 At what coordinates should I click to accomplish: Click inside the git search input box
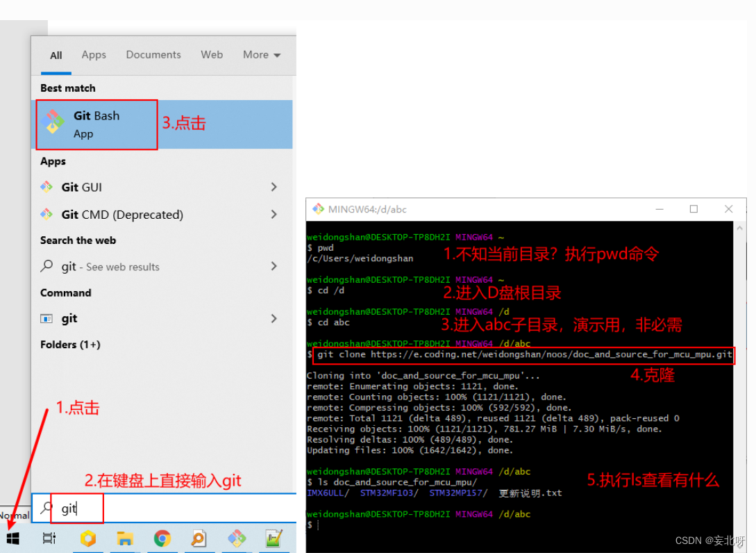click(x=76, y=508)
